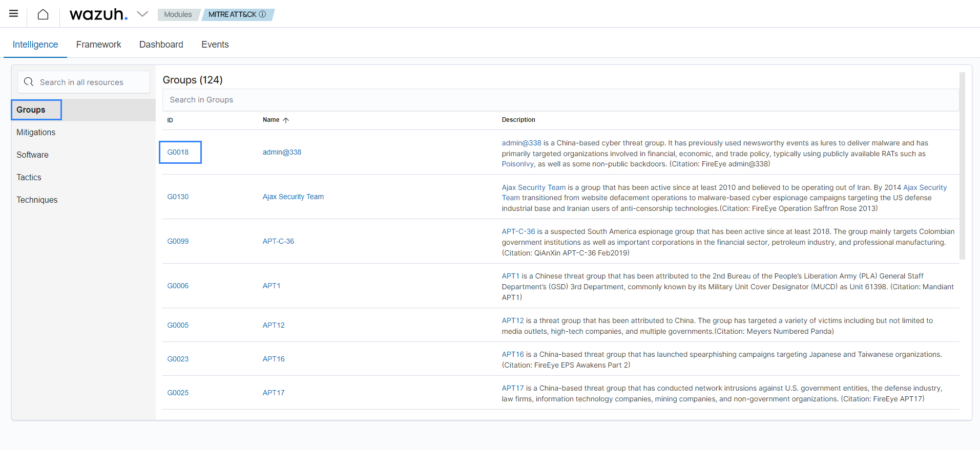
Task: Click the search magnifier icon
Action: click(29, 82)
